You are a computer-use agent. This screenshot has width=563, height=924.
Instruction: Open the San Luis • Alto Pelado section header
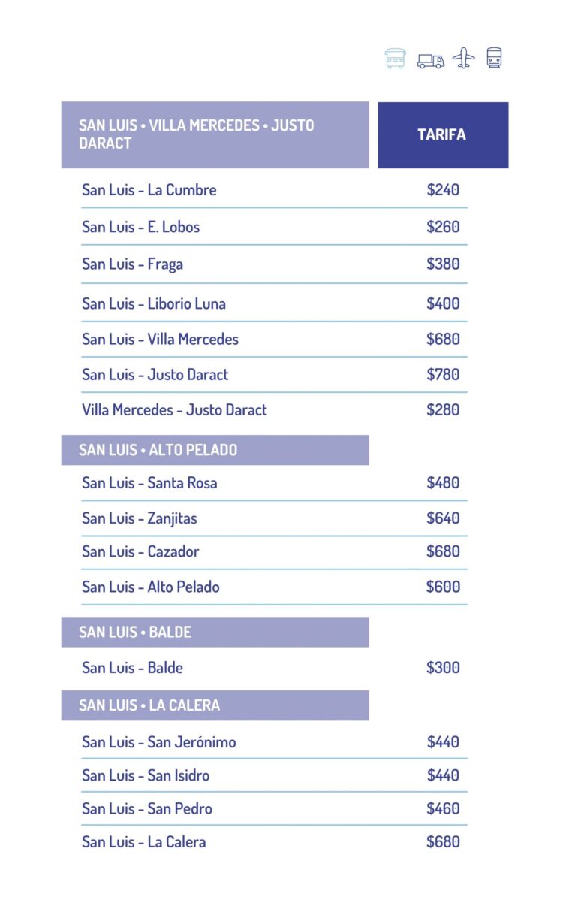pos(215,450)
